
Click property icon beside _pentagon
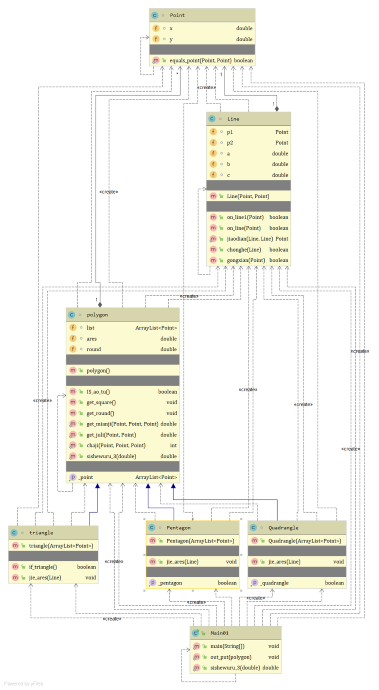[153, 583]
